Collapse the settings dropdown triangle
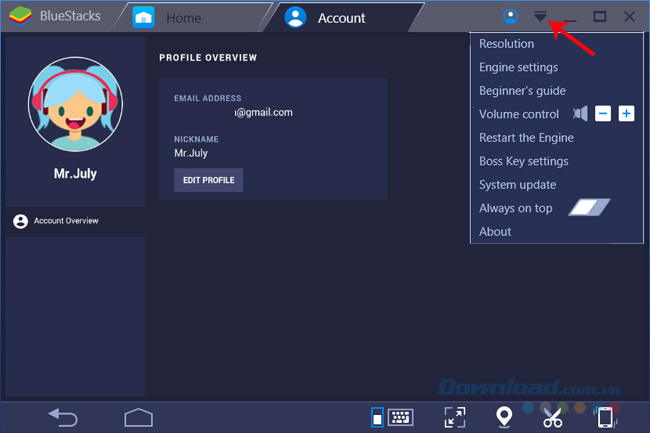650x433 pixels. click(540, 17)
